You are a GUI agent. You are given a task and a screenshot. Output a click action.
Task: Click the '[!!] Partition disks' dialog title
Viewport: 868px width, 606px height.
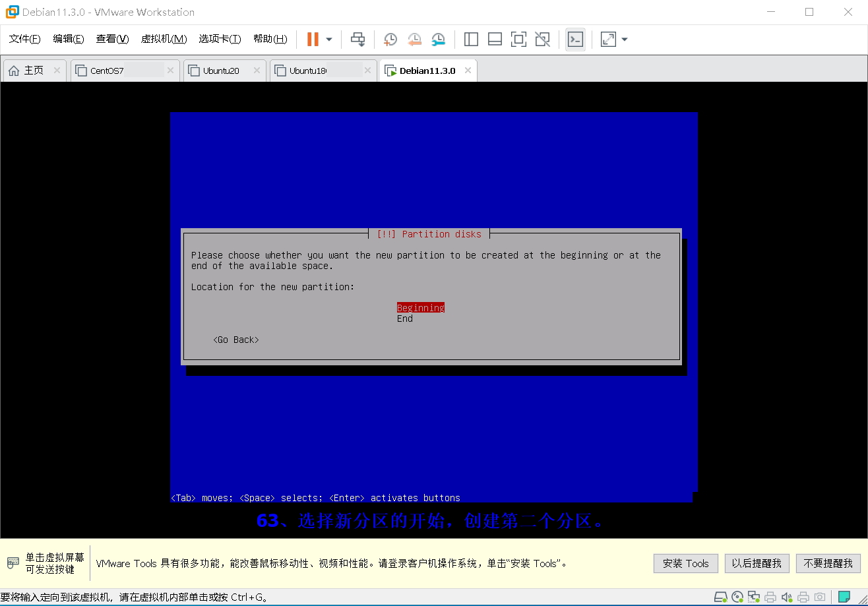click(429, 234)
